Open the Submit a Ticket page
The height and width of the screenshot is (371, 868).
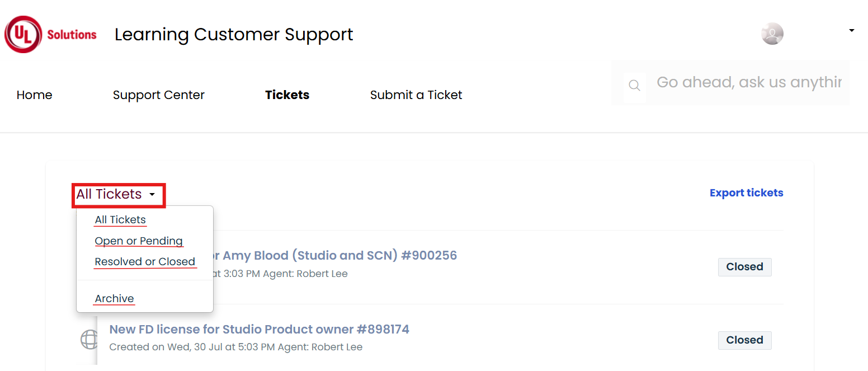(416, 95)
